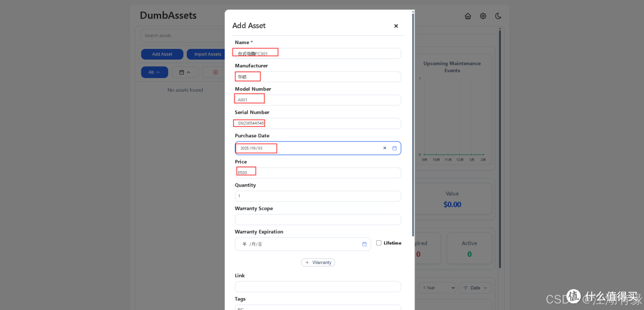Image resolution: width=644 pixels, height=310 pixels.
Task: Click the Import Assets button
Action: click(206, 54)
